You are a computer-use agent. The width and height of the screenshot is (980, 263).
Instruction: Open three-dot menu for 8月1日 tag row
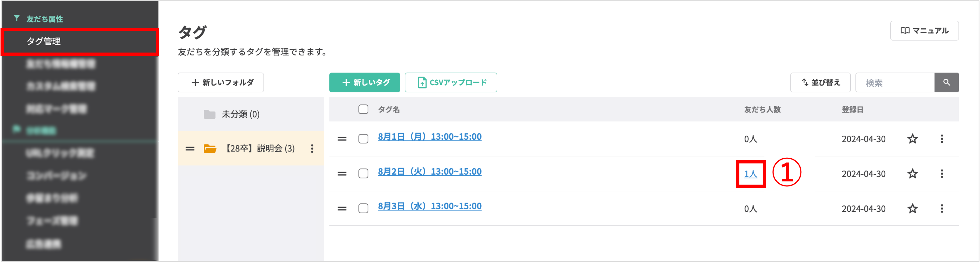[x=942, y=139]
